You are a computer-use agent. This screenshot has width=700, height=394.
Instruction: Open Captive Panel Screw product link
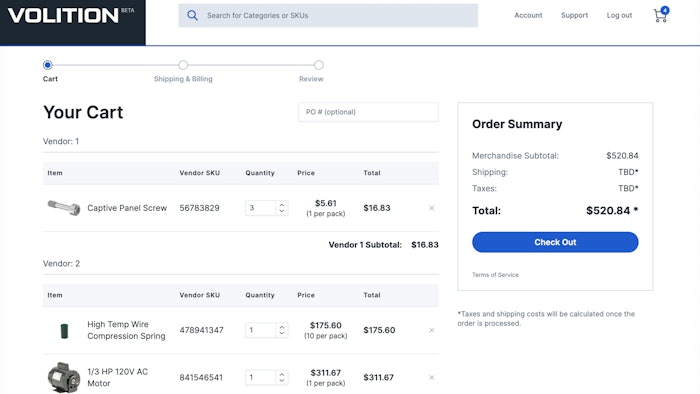(127, 208)
